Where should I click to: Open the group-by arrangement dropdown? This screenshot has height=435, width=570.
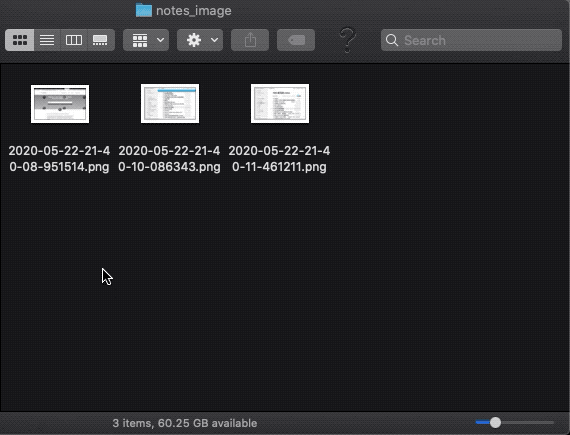point(146,40)
